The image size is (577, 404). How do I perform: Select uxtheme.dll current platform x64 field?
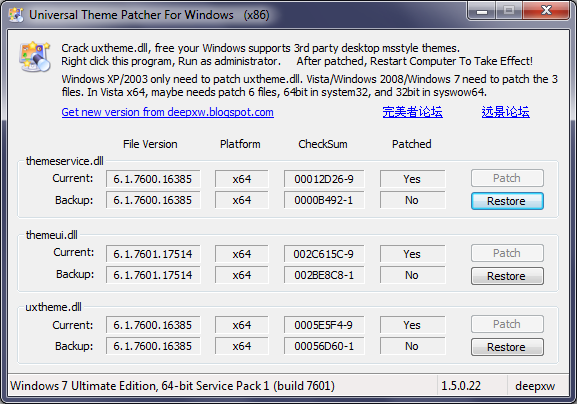[242, 325]
